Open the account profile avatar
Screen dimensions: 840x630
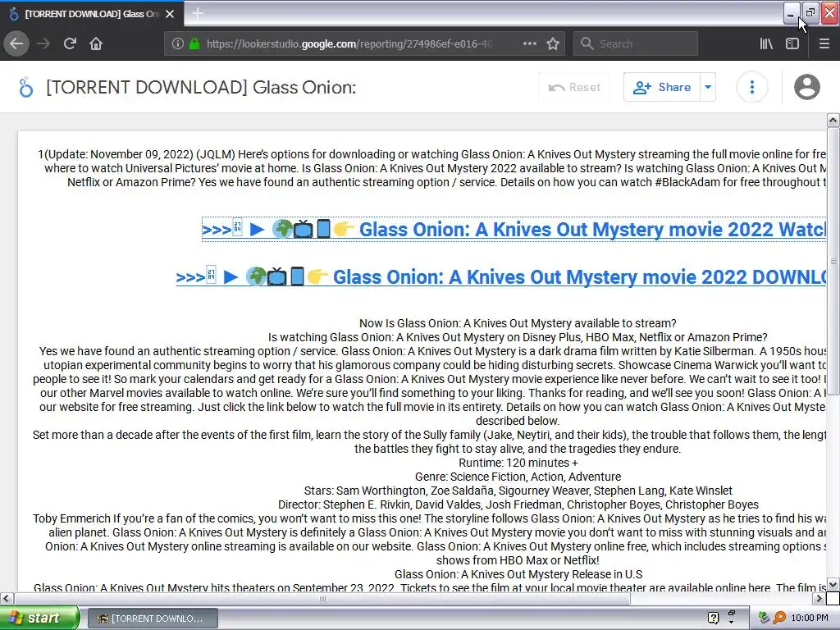[807, 87]
